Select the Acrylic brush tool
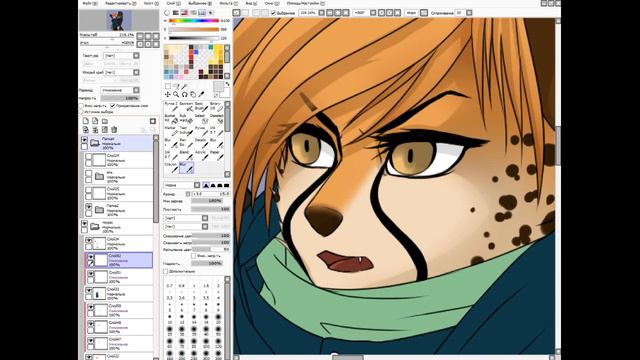Viewport: 640px width, 360px height. (x=201, y=155)
